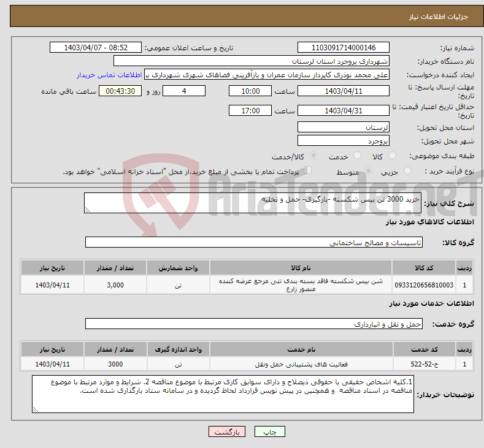Click the delivery city field بروجرد
484x448 pixels.
pos(344,140)
